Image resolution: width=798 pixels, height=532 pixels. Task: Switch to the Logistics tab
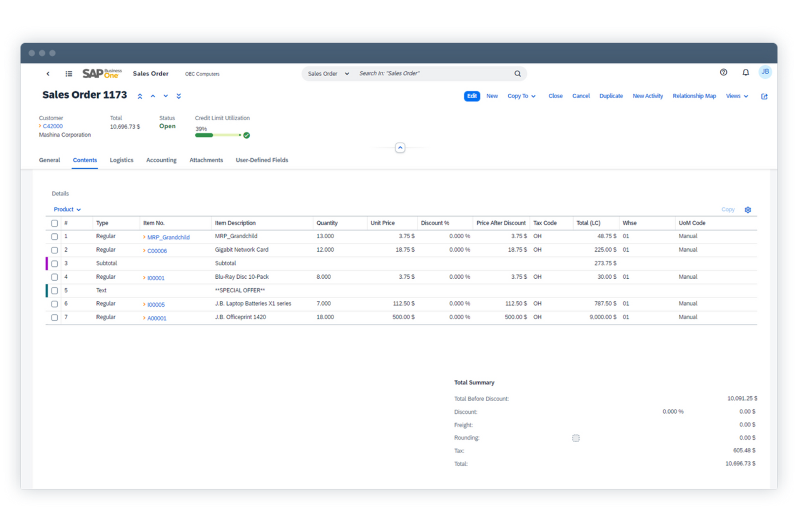(x=121, y=160)
